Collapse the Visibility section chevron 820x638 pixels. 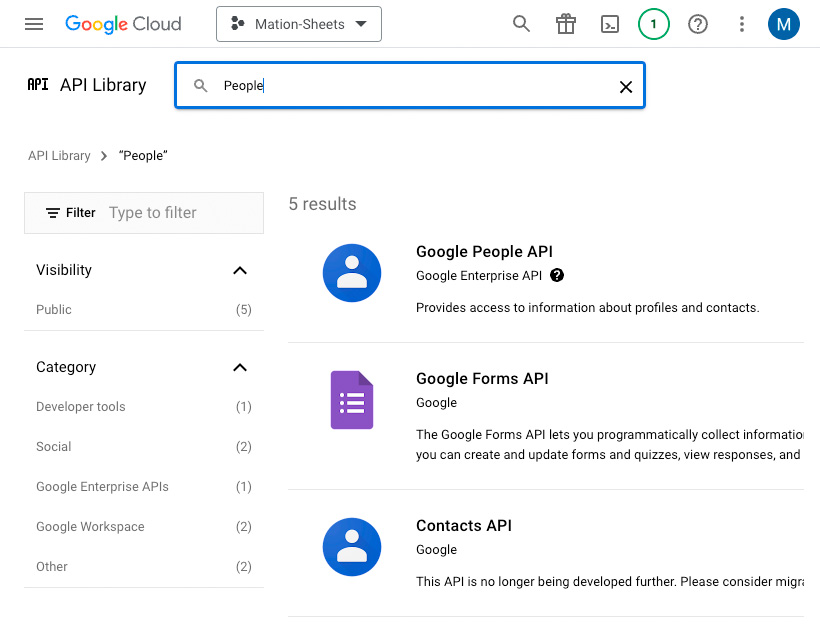point(240,270)
